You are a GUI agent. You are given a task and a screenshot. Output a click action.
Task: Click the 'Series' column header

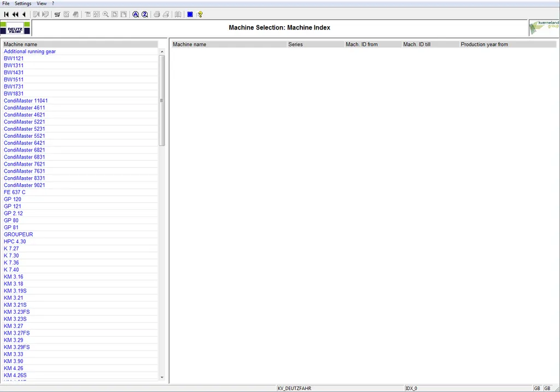click(316, 44)
